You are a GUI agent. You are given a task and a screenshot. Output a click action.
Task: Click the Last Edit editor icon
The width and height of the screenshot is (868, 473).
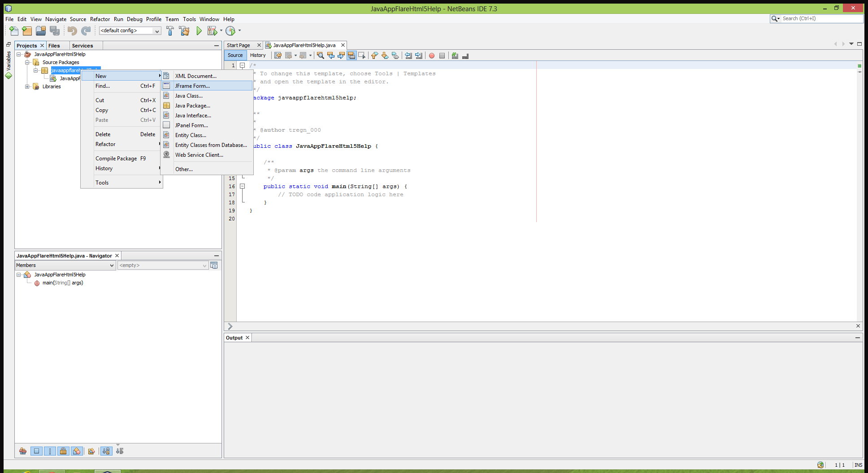click(278, 56)
